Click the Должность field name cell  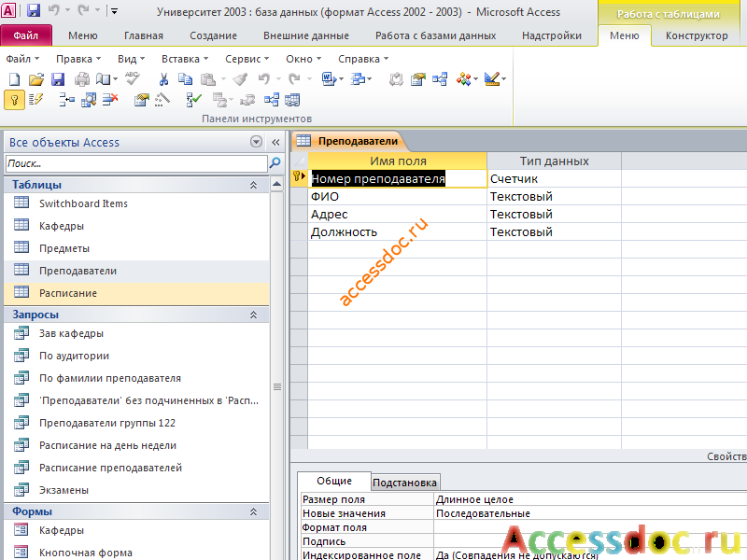pyautogui.click(x=397, y=231)
